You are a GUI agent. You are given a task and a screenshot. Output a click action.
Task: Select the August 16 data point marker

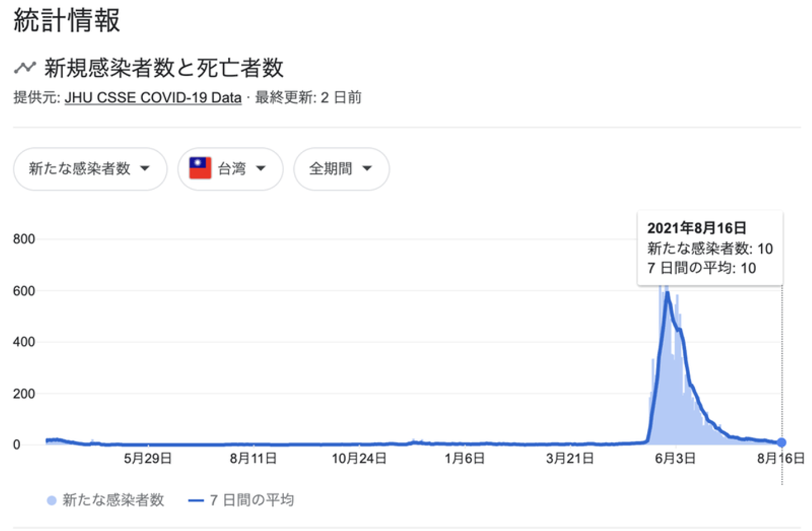(x=781, y=442)
